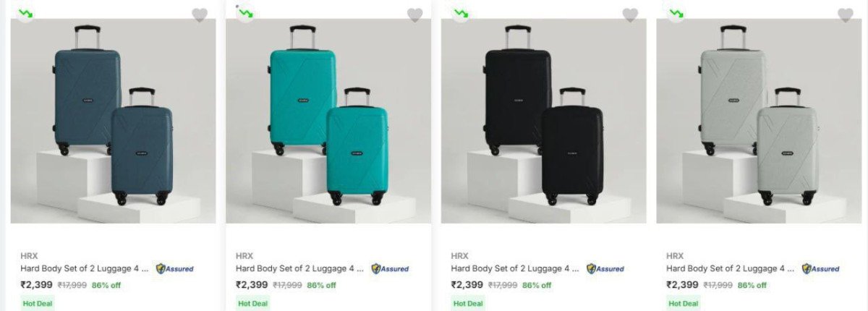Open product title link of dark teal luggage
The height and width of the screenshot is (311, 868).
(85, 268)
